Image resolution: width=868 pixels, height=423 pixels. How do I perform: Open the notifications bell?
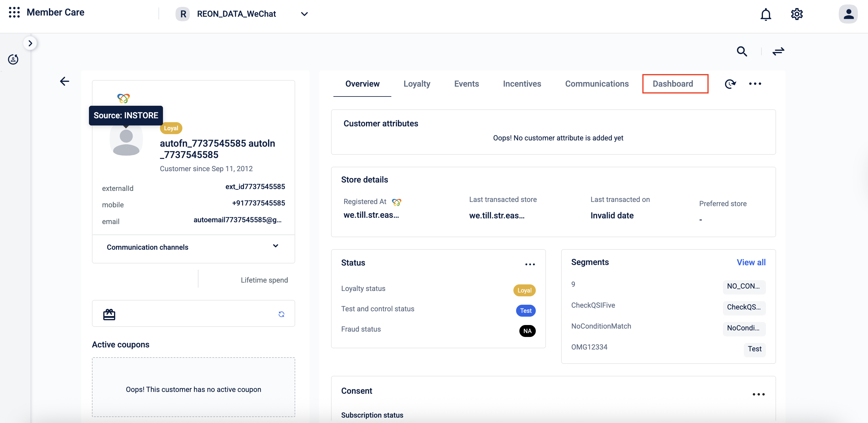[x=765, y=14]
